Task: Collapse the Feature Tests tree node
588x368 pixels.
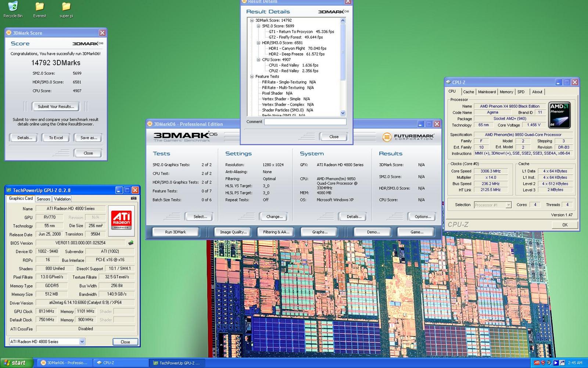Action: click(x=252, y=77)
